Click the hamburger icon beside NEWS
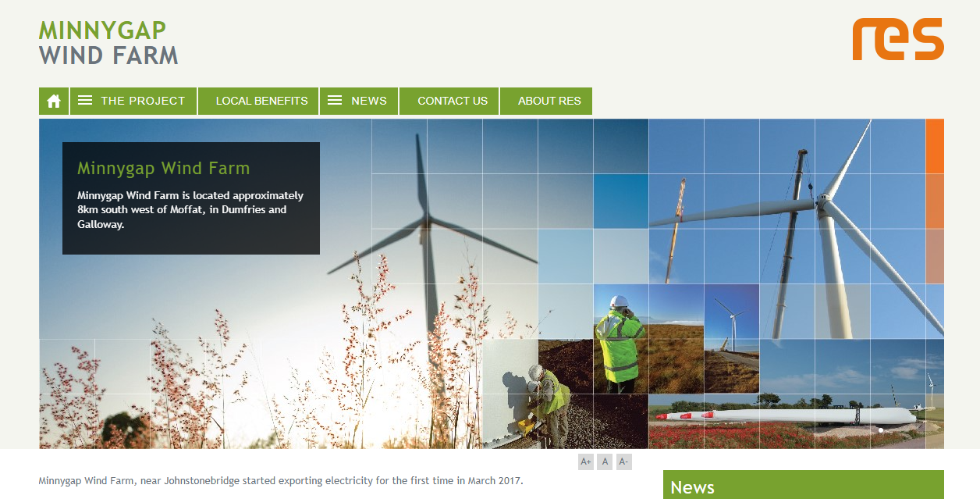The height and width of the screenshot is (499, 980). click(x=335, y=100)
